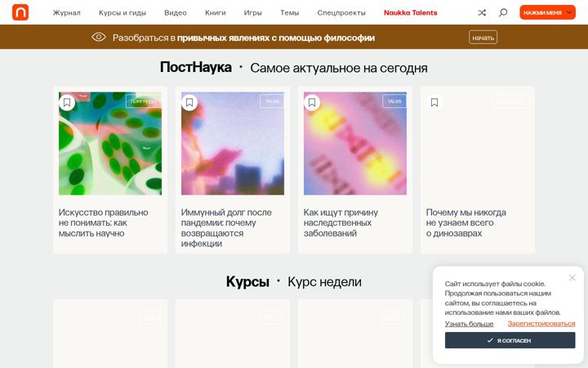Bookmark the 'Иммунный долг после пандемии' card

pyautogui.click(x=189, y=102)
